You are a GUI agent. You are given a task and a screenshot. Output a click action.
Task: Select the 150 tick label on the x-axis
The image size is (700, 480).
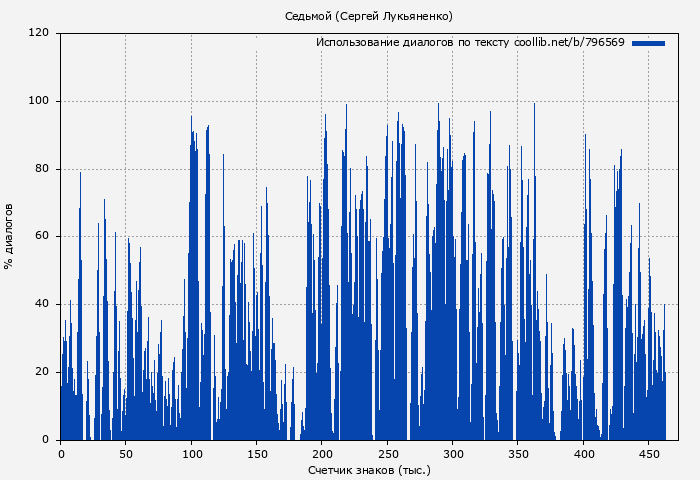(x=256, y=453)
